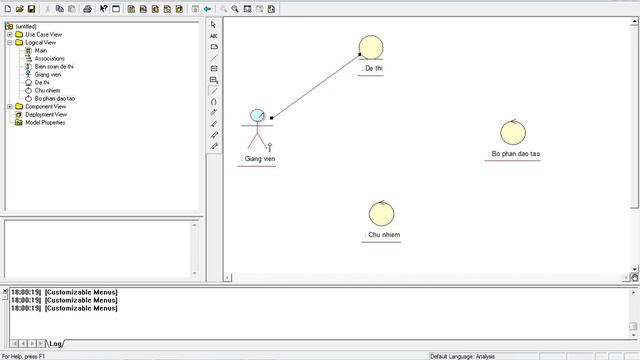Click the first-tab navigation arrow beside Log
This screenshot has height=360, width=640.
(x=15, y=344)
